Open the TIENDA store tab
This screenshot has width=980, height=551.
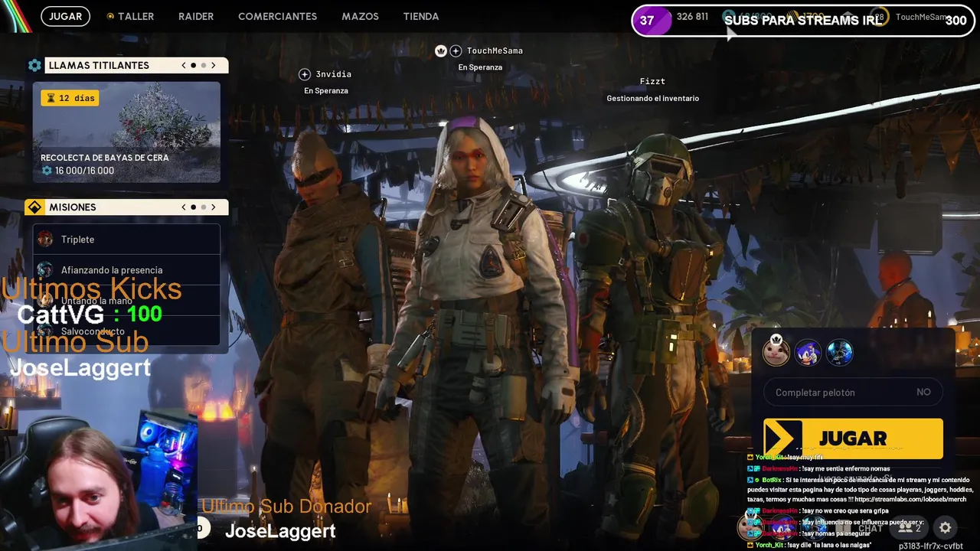421,16
